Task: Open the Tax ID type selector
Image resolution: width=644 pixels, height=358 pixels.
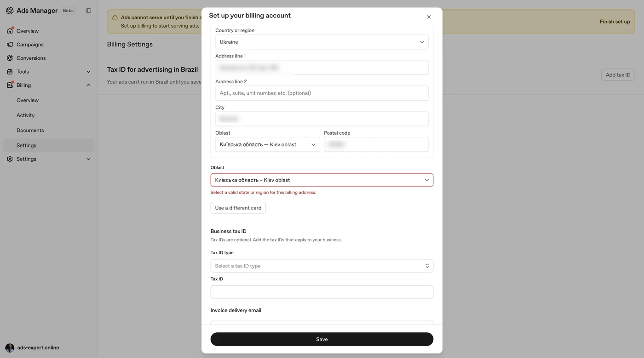Action: point(322,266)
